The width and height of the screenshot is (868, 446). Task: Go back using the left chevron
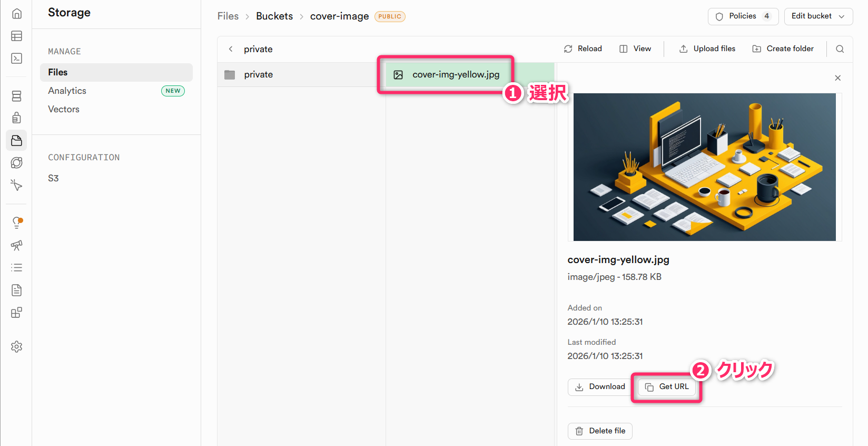(x=231, y=49)
